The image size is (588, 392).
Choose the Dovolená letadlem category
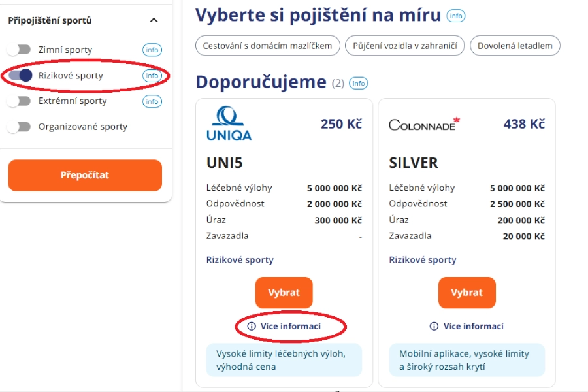[517, 46]
